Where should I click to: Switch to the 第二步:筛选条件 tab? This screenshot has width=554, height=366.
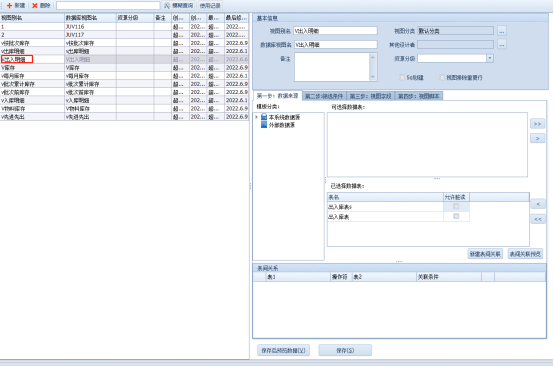pyautogui.click(x=324, y=96)
